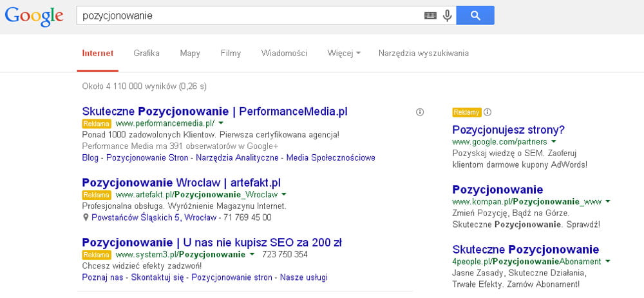Open Pozycjonowanie Wroclaw | artefakt.pl result
The width and height of the screenshot is (644, 298).
tap(181, 183)
